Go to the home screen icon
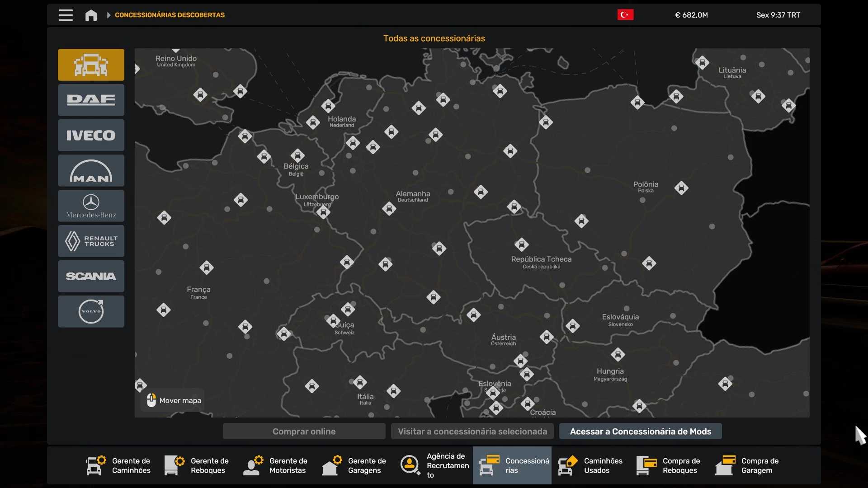 pyautogui.click(x=91, y=15)
